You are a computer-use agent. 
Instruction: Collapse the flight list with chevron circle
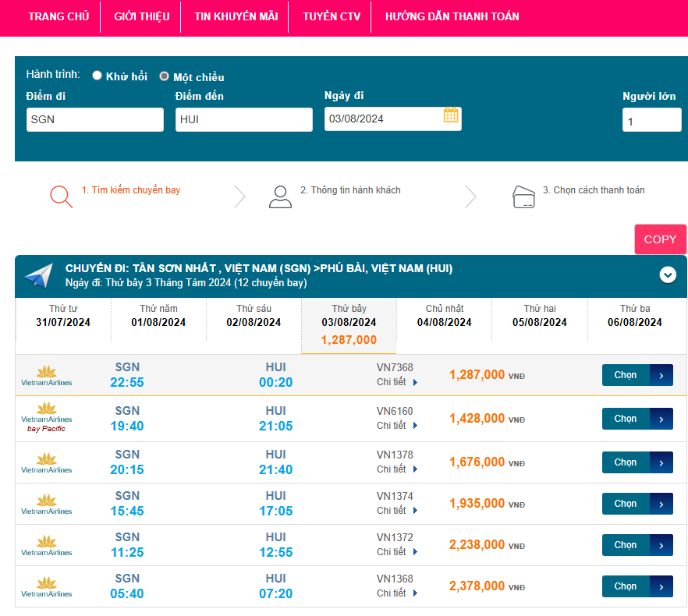pyautogui.click(x=668, y=274)
